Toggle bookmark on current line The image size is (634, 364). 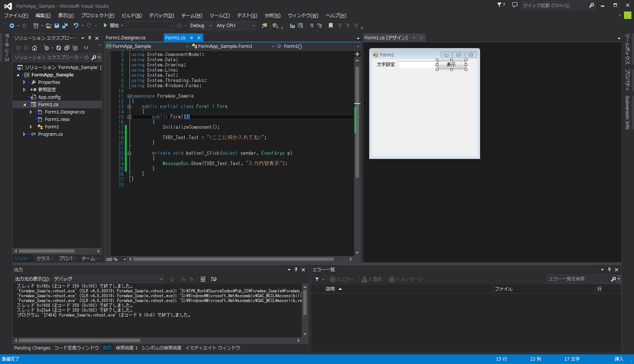330,26
